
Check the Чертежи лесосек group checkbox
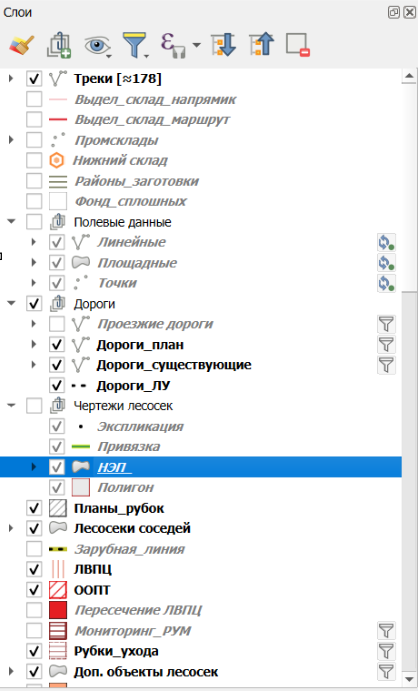pyautogui.click(x=34, y=405)
